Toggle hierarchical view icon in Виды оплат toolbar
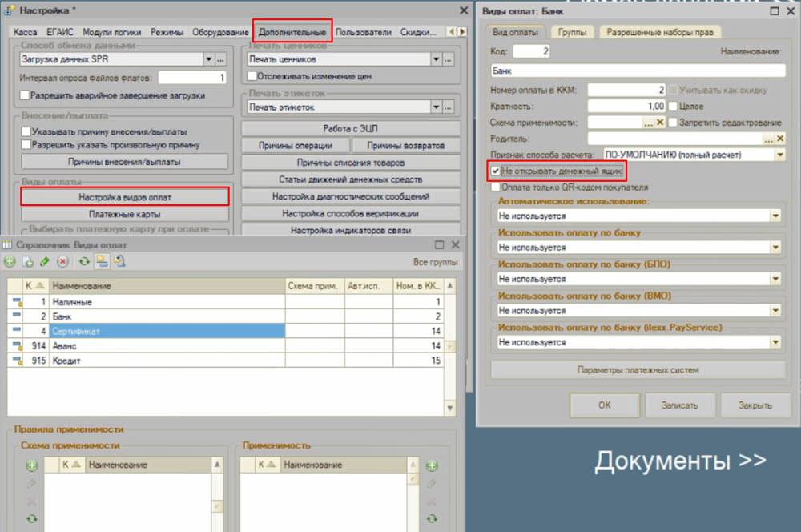The image size is (801, 532). pyautogui.click(x=103, y=261)
